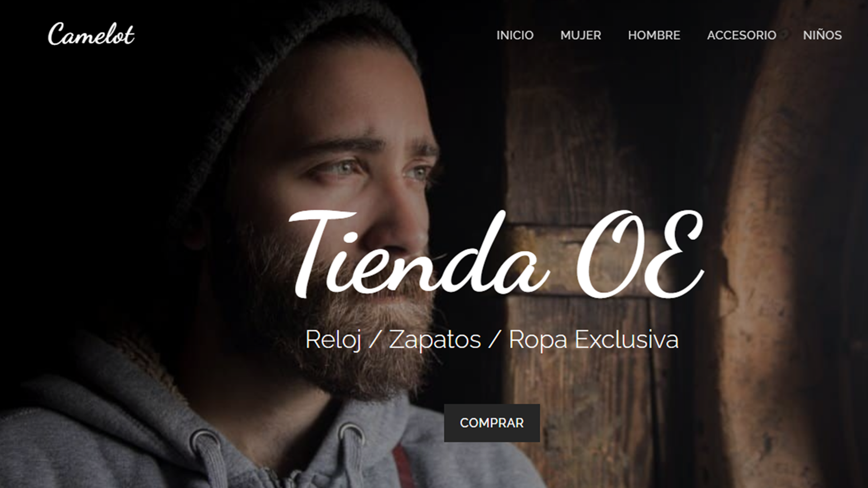Click the word 'Reloj' in the subtitle

point(333,339)
